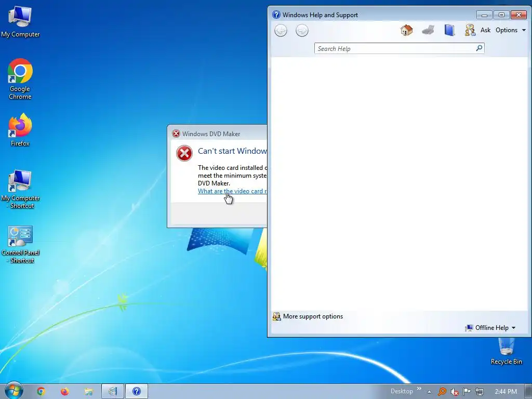
Task: Switch to the DVD Maker taskbar button
Action: (113, 392)
